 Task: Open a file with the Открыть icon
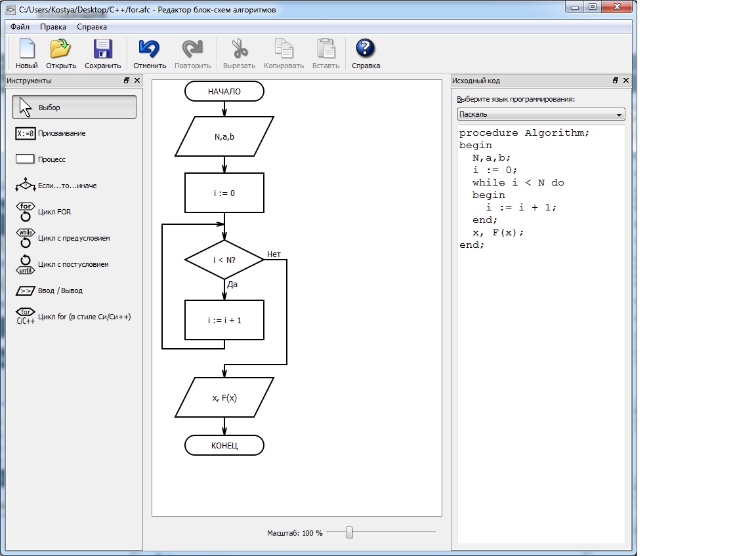[61, 54]
